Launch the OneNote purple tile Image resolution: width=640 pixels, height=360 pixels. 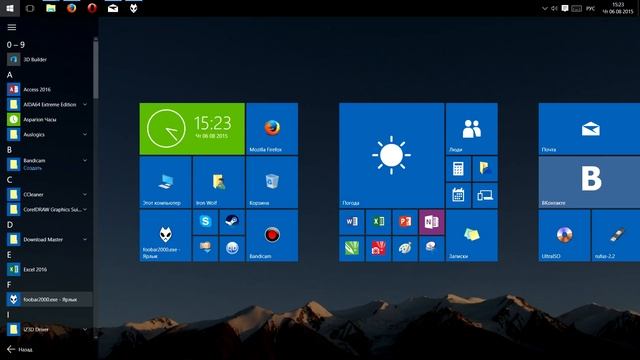click(x=431, y=222)
